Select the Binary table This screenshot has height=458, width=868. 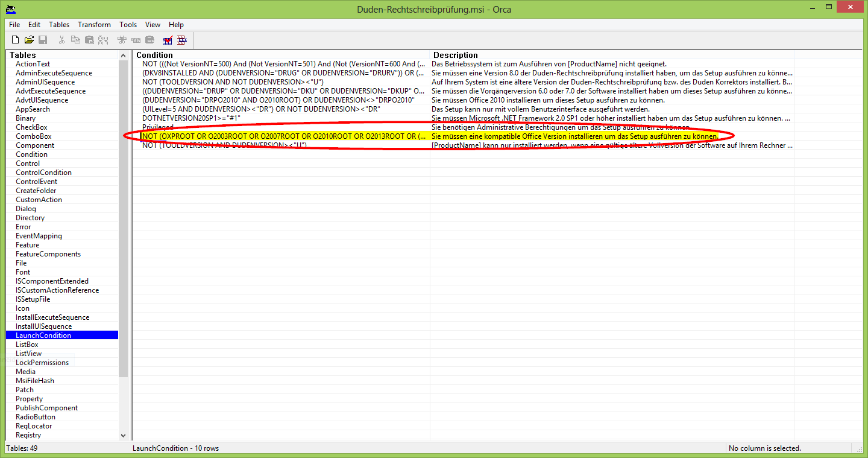coord(26,118)
